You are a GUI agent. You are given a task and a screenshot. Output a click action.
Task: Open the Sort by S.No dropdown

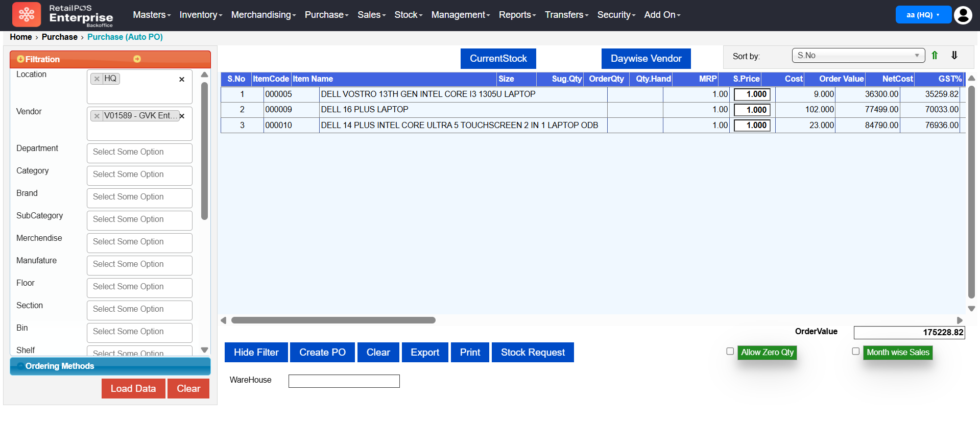(x=858, y=56)
